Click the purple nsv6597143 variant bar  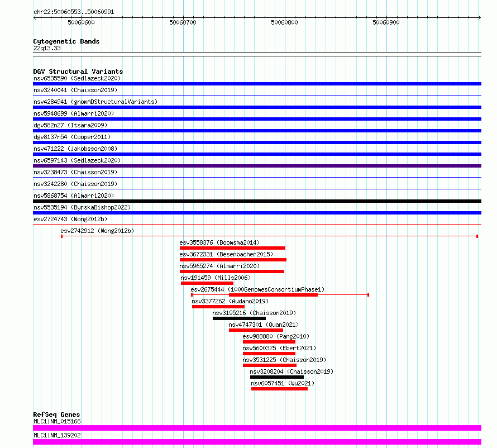tap(257, 166)
